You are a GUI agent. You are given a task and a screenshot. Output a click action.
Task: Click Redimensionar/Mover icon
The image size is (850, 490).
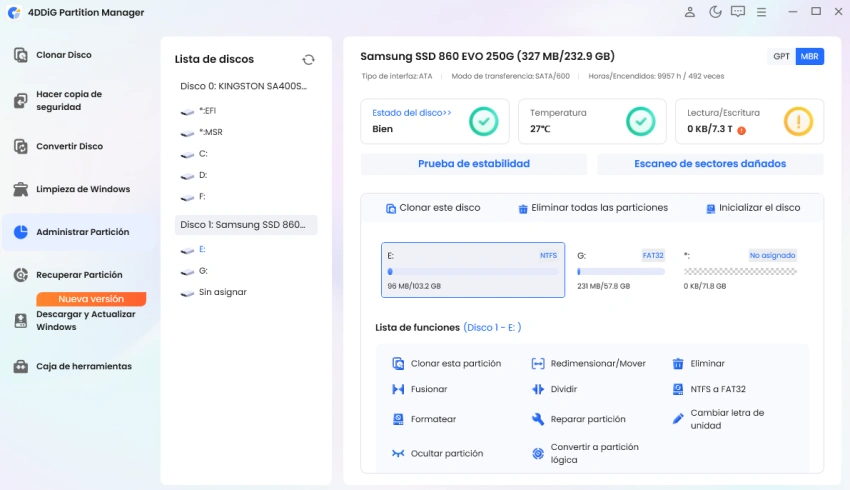click(x=538, y=364)
